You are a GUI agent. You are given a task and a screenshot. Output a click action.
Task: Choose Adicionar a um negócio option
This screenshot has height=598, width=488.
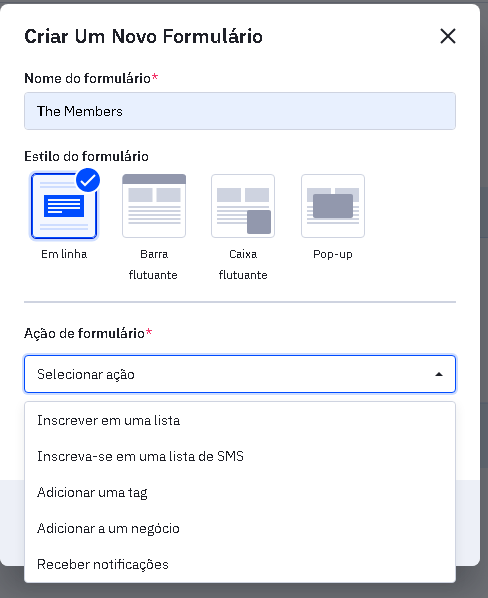point(240,528)
